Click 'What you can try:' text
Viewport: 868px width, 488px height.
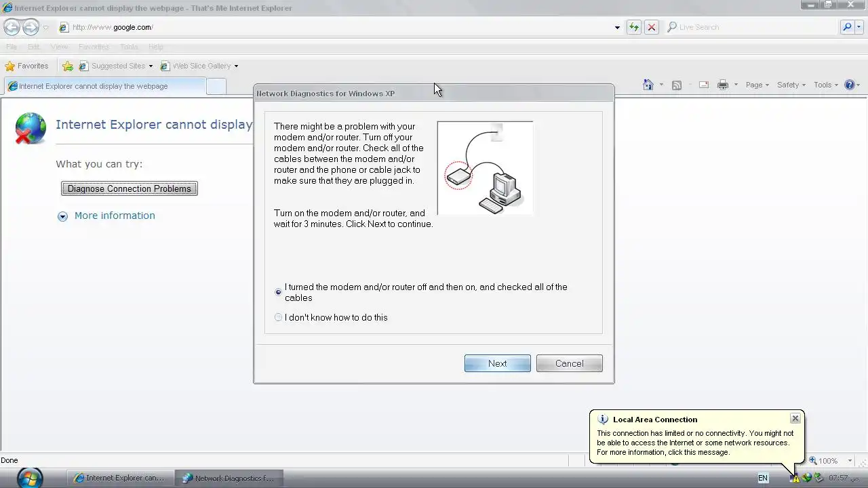(99, 164)
